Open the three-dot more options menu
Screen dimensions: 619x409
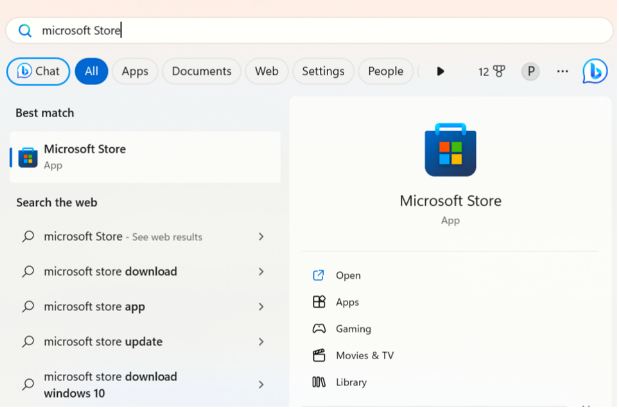(562, 71)
